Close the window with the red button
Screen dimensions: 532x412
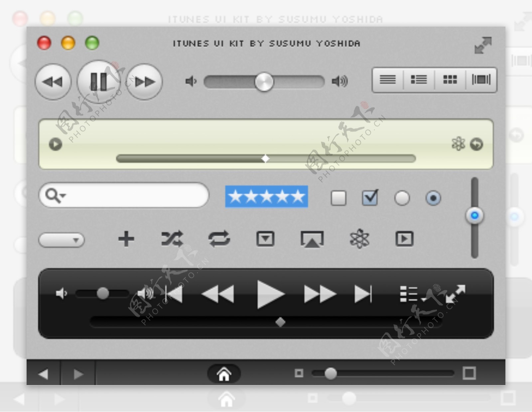pos(44,43)
